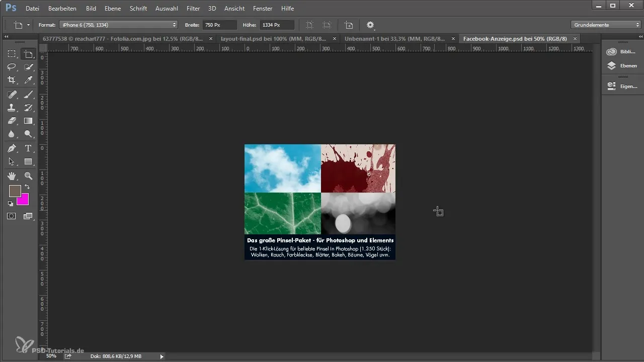
Task: Open the Auswahl menu
Action: tap(167, 9)
